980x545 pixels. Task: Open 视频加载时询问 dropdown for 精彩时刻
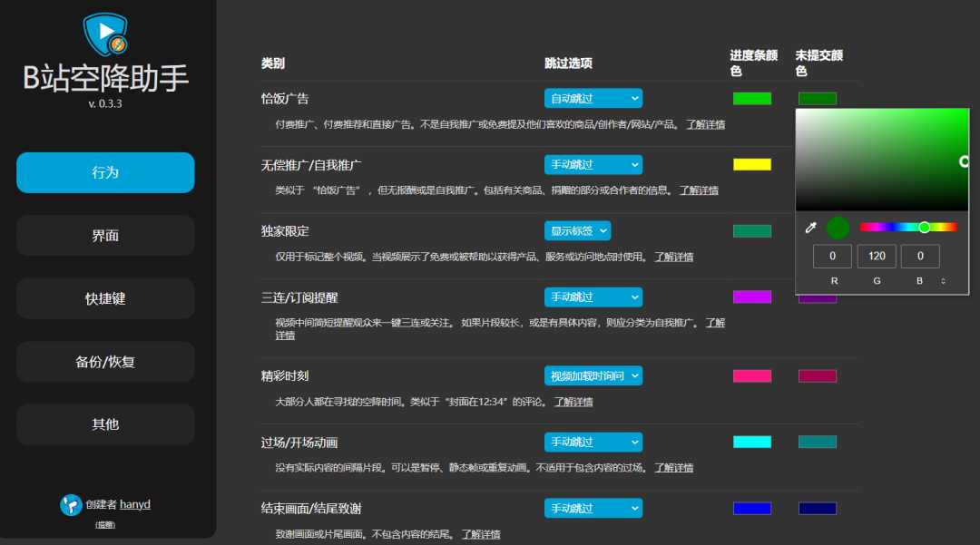point(593,375)
